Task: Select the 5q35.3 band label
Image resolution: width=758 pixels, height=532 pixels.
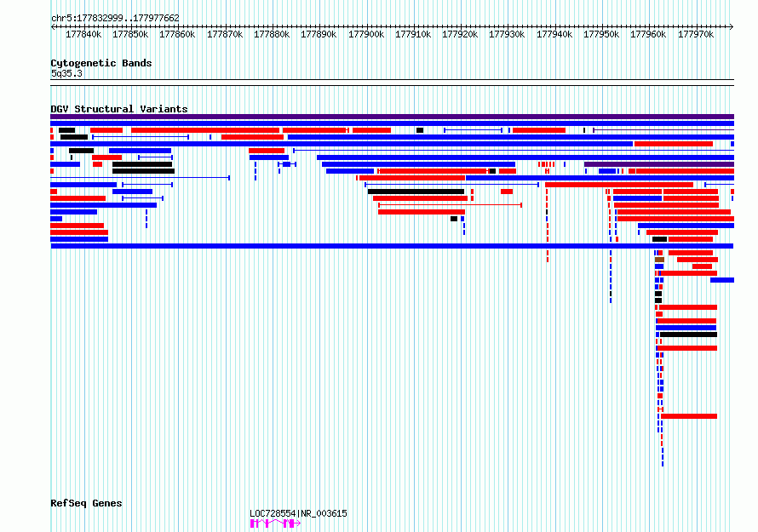Action: 66,73
